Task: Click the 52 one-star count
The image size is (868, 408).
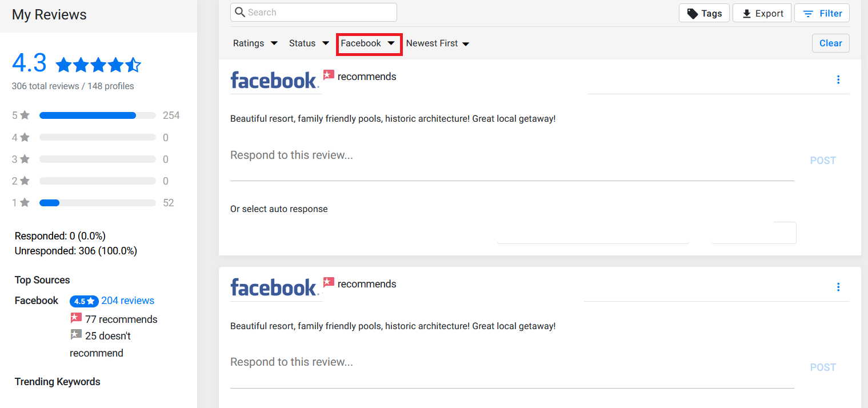Action: tap(168, 203)
